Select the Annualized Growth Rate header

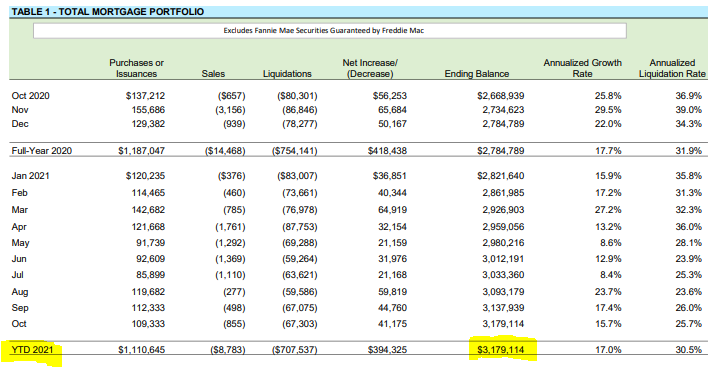tap(582, 68)
